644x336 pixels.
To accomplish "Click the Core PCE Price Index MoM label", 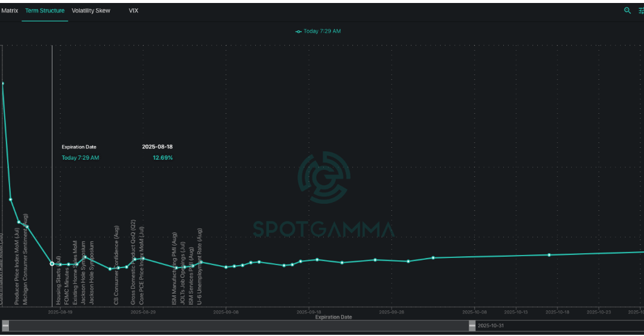I will pyautogui.click(x=141, y=266).
